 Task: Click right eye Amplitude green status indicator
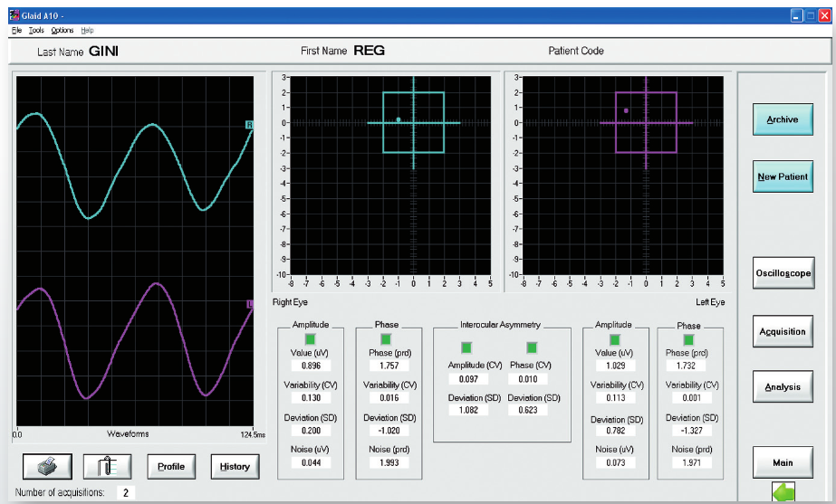click(311, 339)
